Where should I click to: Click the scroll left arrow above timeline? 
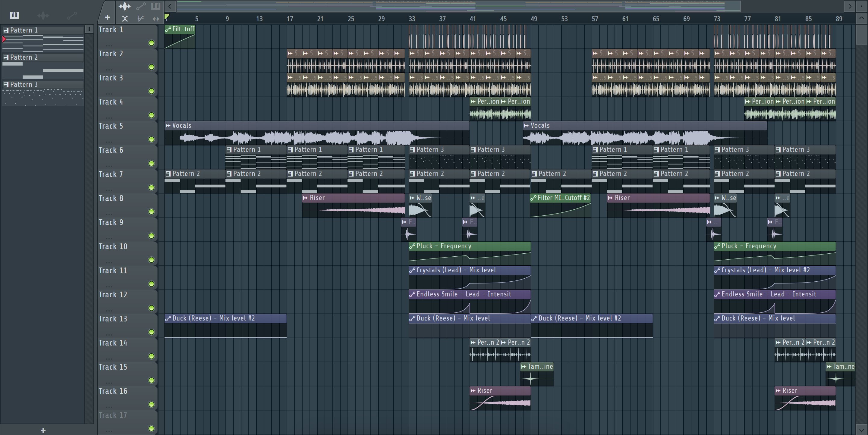170,6
